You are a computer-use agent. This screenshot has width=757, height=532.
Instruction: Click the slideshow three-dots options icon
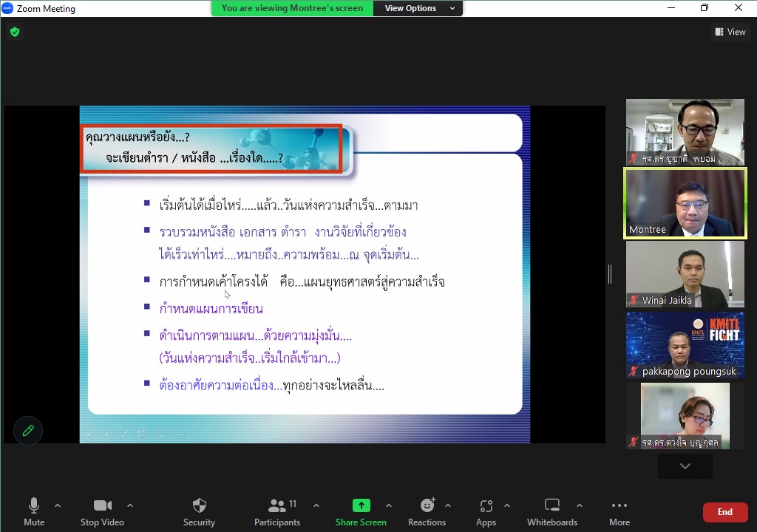178,434
